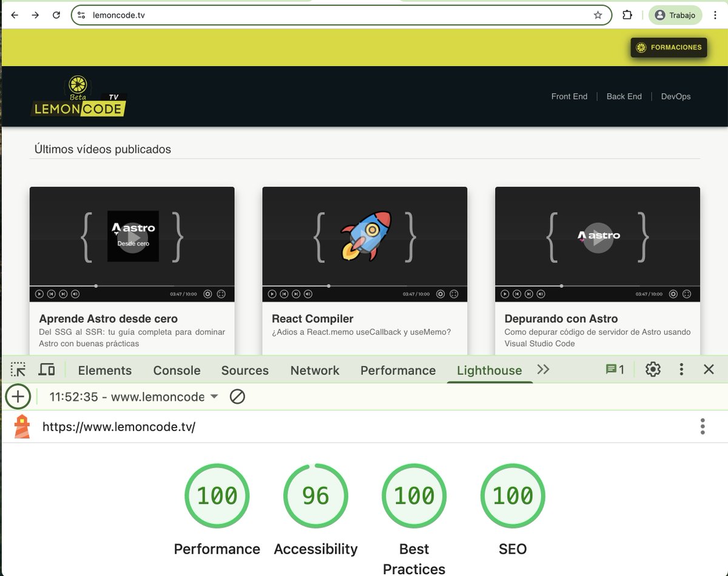Start a new Lighthouse report with plus
This screenshot has width=728, height=576.
pyautogui.click(x=18, y=397)
